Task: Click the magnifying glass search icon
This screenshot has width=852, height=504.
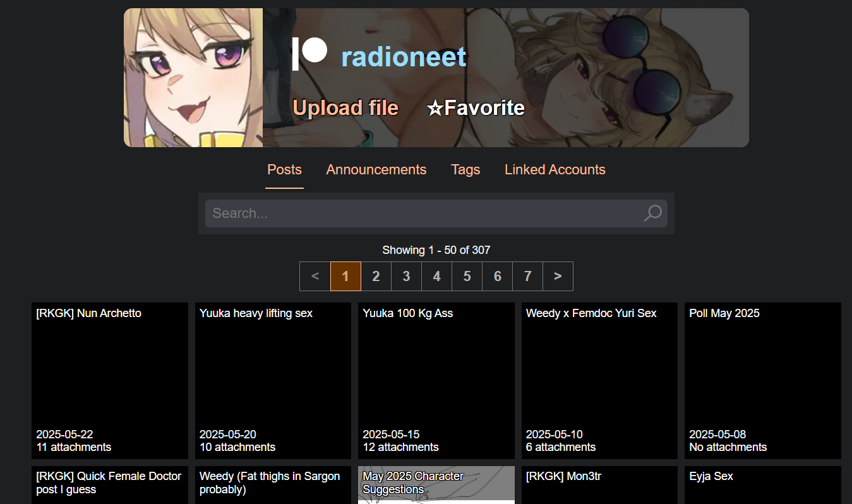Action: (x=652, y=213)
